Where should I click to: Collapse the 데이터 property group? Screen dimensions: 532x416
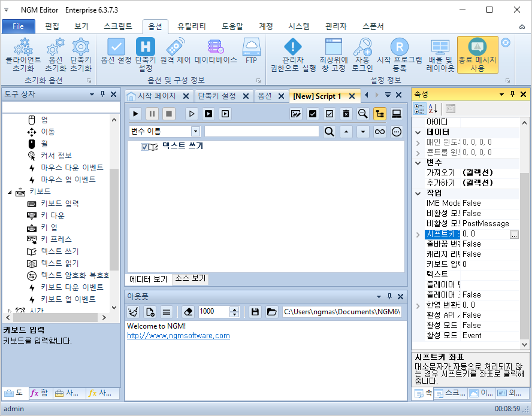418,132
